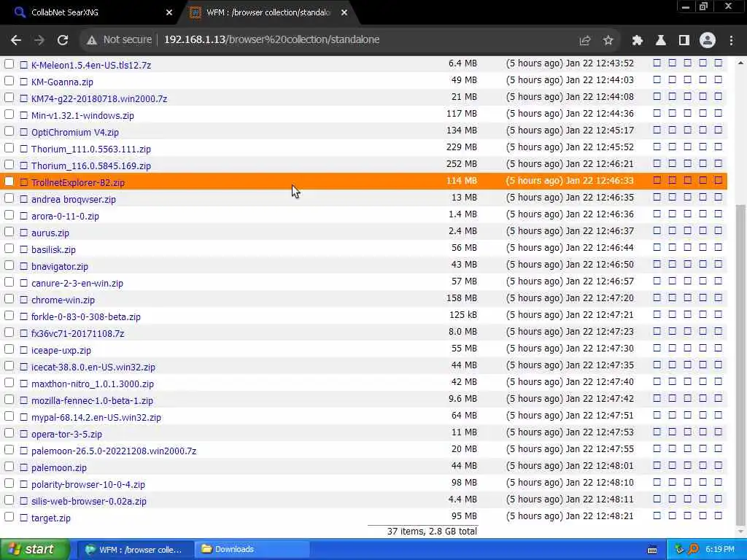
Task: Open the share page icon in address bar
Action: click(x=585, y=41)
